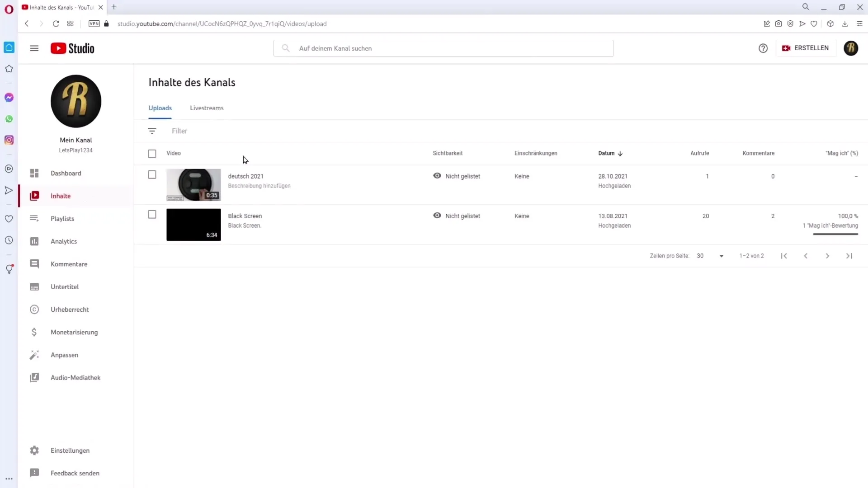This screenshot has width=868, height=488.
Task: Open Monetarisierung settings
Action: click(74, 332)
